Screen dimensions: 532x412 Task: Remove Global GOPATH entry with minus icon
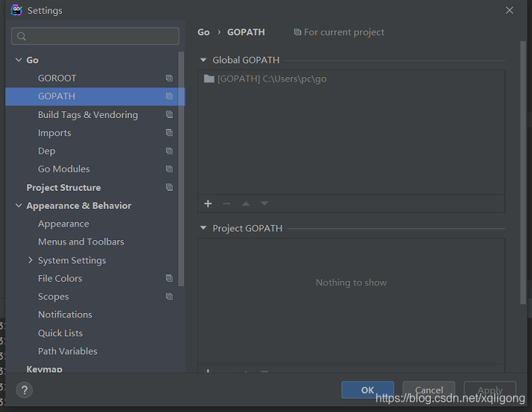[x=226, y=204]
